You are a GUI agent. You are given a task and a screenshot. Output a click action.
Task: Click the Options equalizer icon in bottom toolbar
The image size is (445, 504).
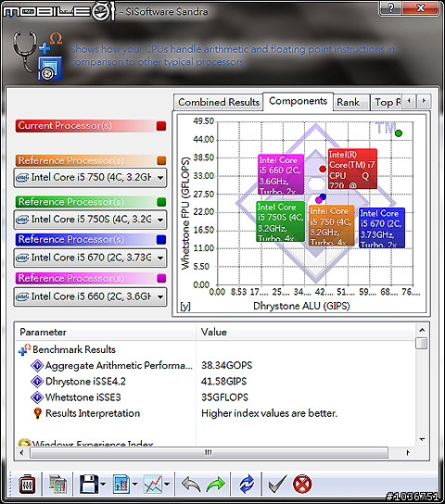pos(27,484)
